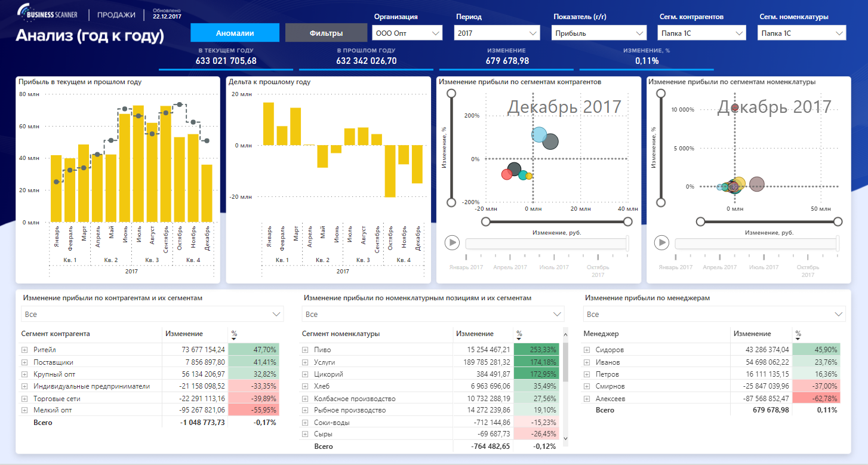Expand the Торговые сети row

[25, 398]
